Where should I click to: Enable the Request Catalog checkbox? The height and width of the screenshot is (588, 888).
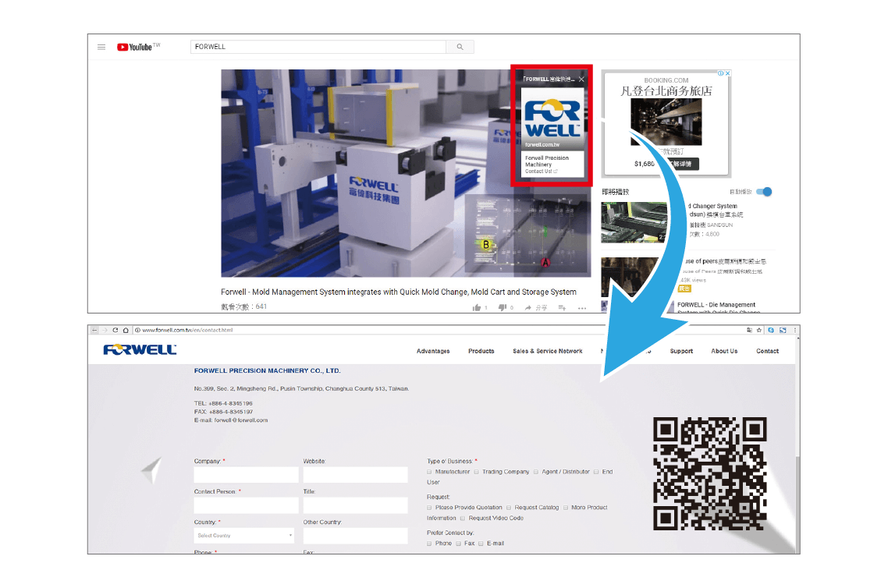(509, 508)
